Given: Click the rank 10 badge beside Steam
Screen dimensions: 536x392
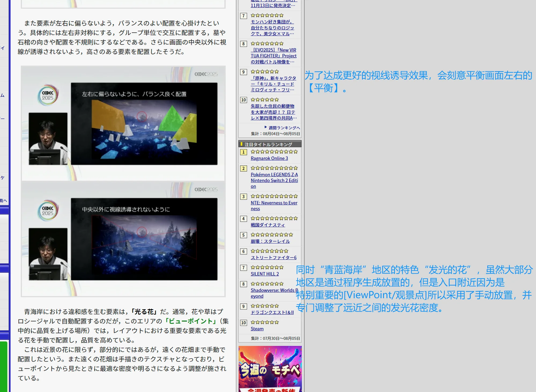Looking at the screenshot, I should click(x=243, y=323).
